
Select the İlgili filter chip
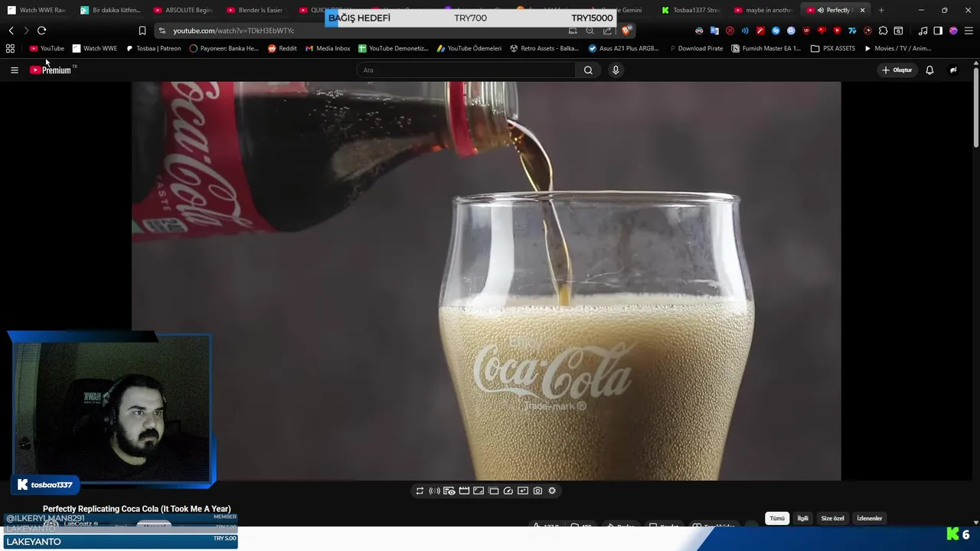click(x=802, y=518)
